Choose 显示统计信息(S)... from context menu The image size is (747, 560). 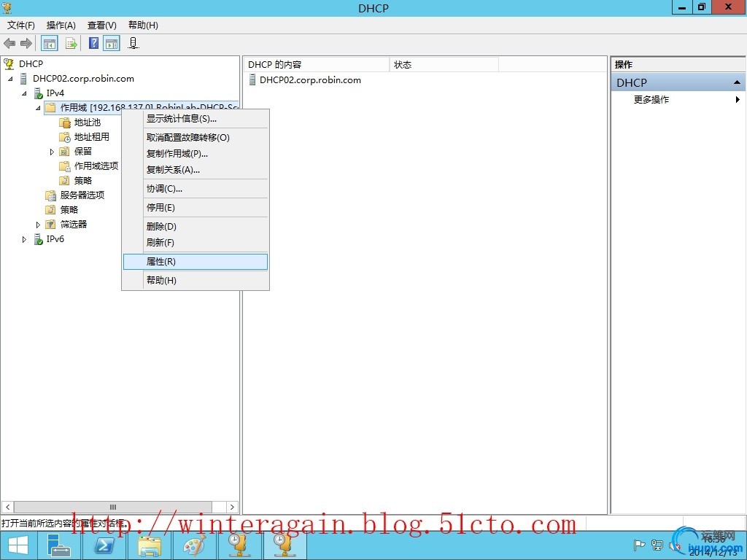tap(196, 119)
